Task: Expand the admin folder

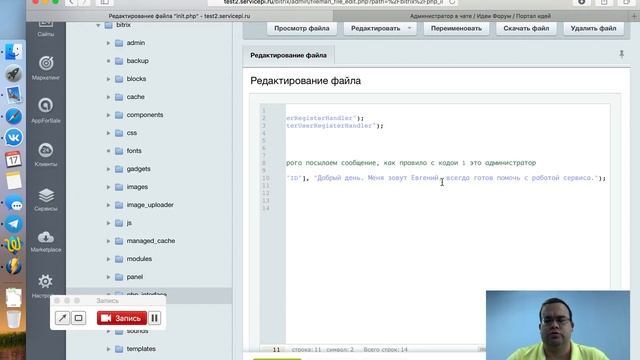Action: click(108, 43)
